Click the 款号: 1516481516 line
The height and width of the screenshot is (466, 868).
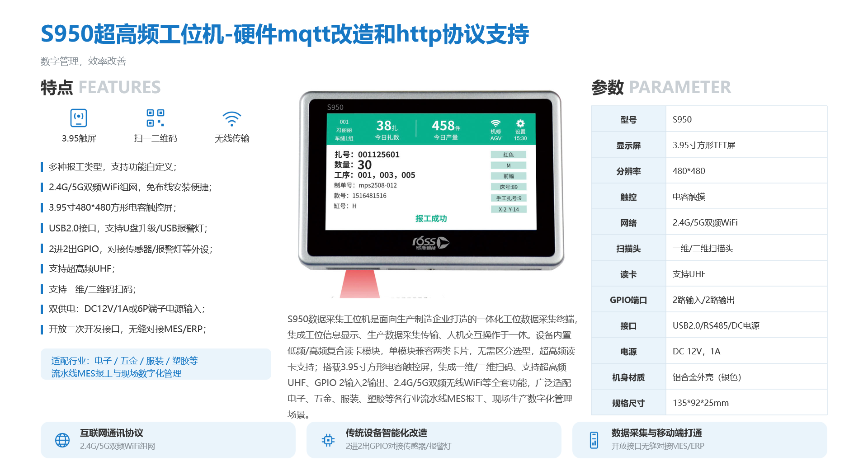[x=360, y=196]
